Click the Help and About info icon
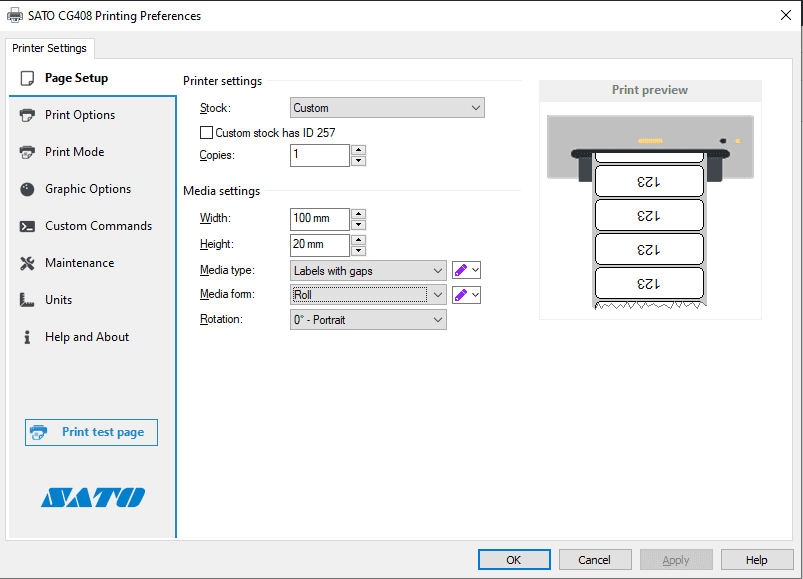The width and height of the screenshot is (803, 579). (x=29, y=336)
